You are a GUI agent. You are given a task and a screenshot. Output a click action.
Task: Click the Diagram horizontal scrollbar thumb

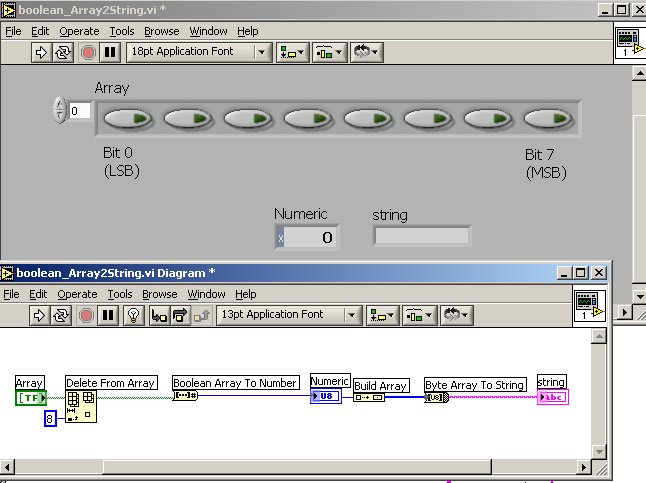[297, 467]
